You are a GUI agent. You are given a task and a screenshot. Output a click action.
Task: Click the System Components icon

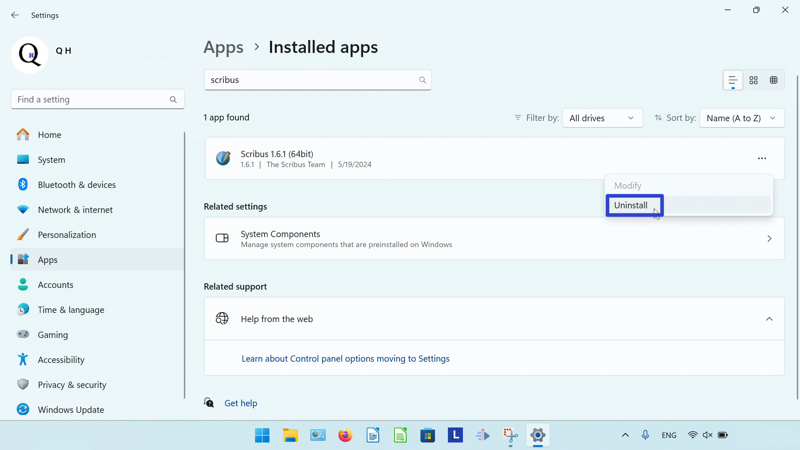[222, 238]
